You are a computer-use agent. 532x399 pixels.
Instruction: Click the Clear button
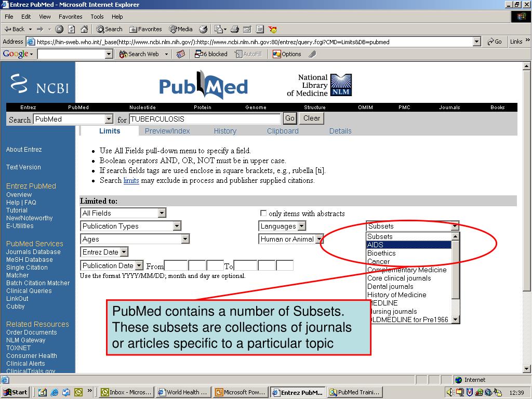(x=312, y=118)
